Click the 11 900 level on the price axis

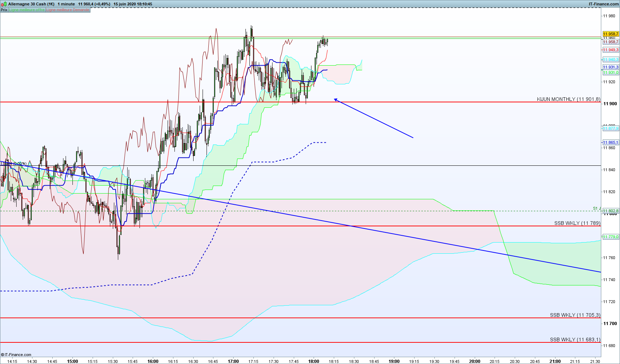[610, 104]
